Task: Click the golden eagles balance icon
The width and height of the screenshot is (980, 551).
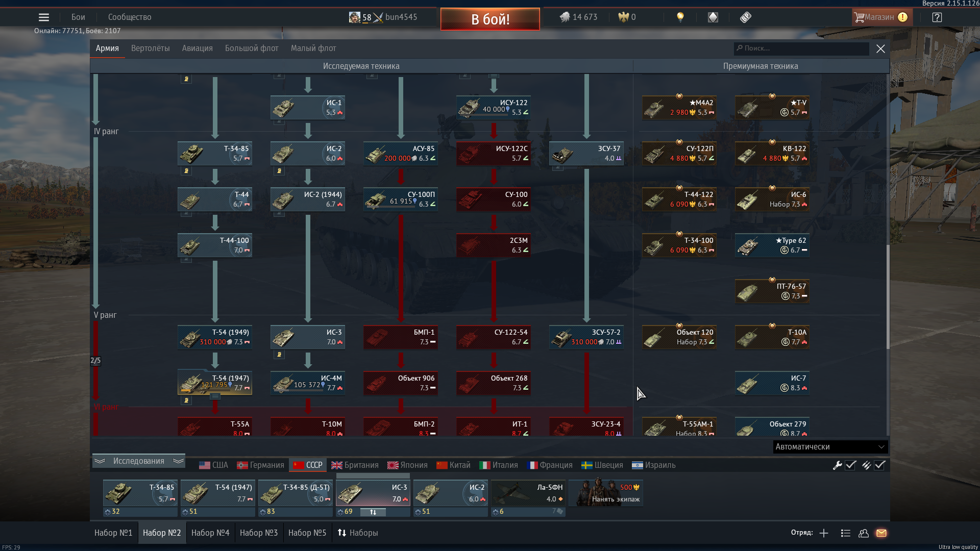Action: (623, 17)
